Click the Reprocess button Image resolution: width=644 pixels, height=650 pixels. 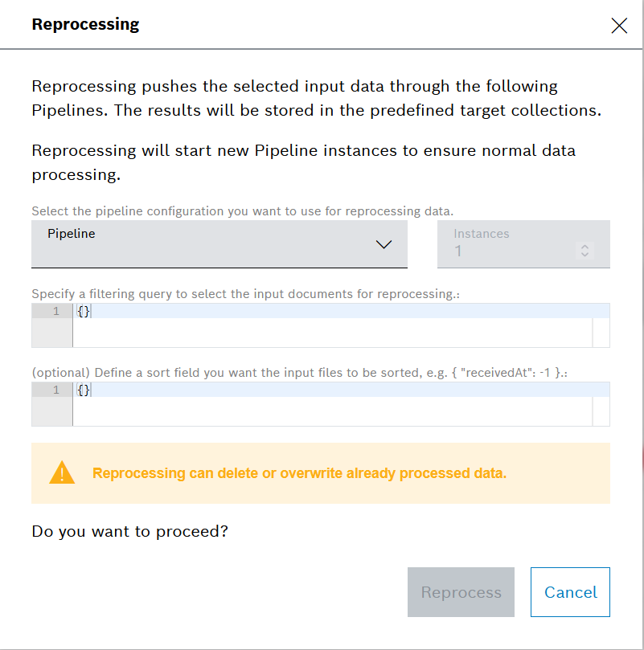click(x=461, y=592)
